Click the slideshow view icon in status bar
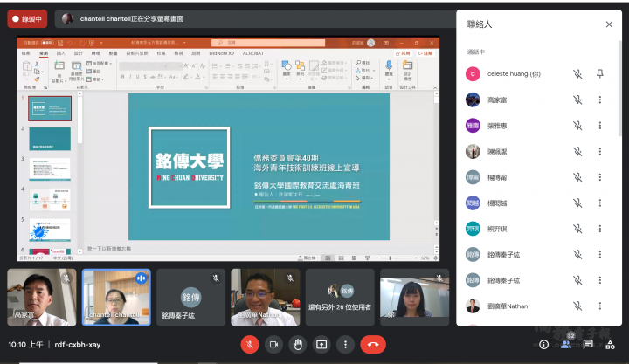 tap(367, 258)
